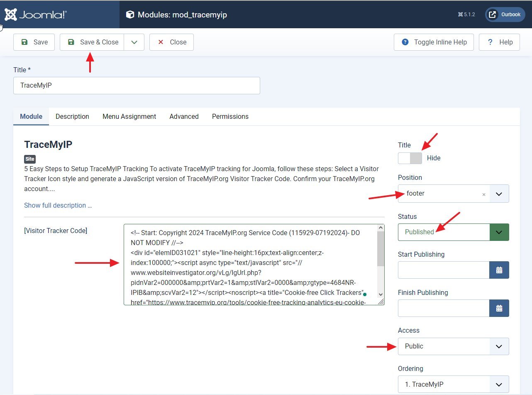
Task: Click the Finish Publishing date field
Action: pos(444,308)
